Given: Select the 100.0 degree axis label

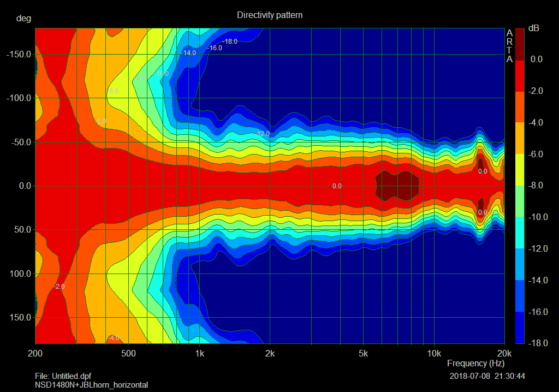Looking at the screenshot, I should pyautogui.click(x=21, y=274).
